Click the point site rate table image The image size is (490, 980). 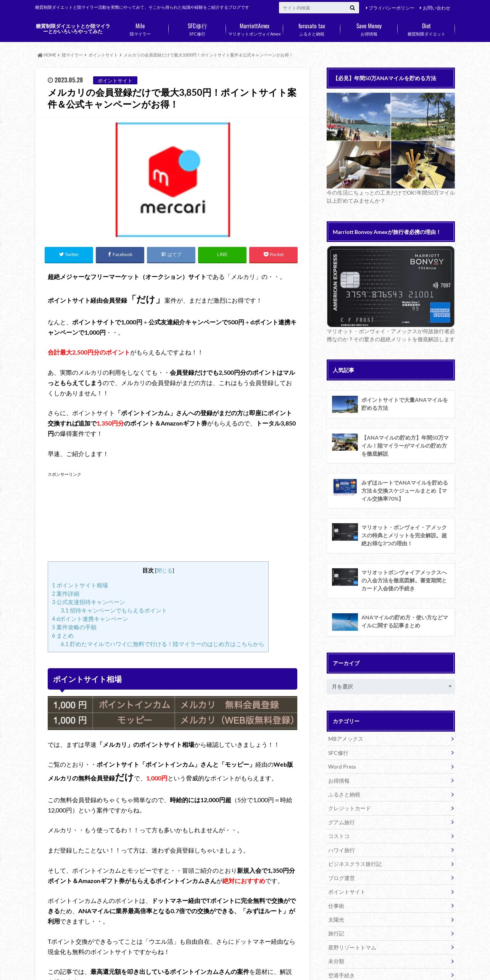(172, 713)
